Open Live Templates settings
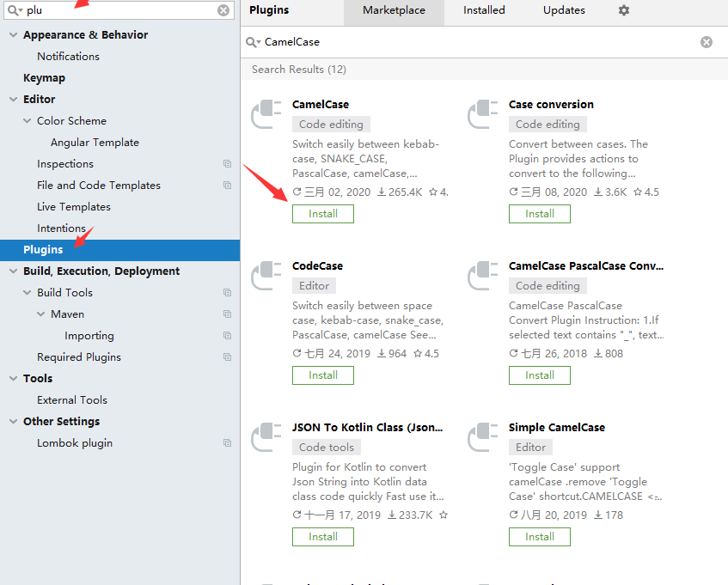The width and height of the screenshot is (728, 585). click(74, 207)
